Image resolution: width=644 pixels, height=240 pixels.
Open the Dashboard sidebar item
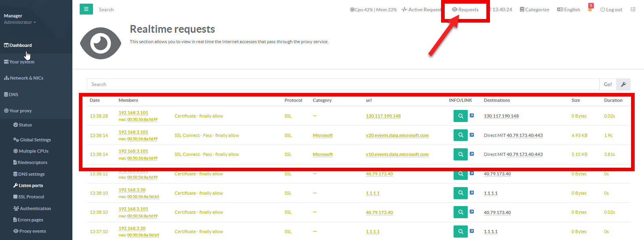click(18, 45)
